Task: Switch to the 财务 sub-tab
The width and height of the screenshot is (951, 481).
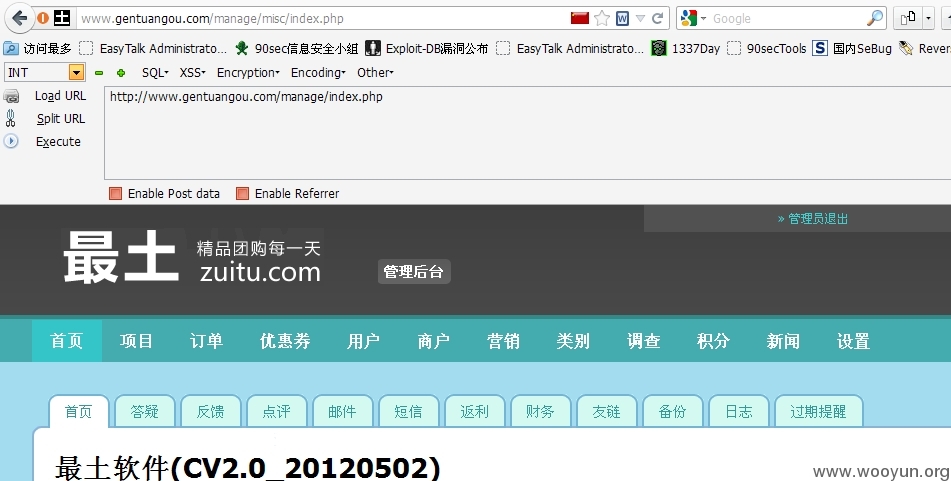Action: (x=540, y=411)
